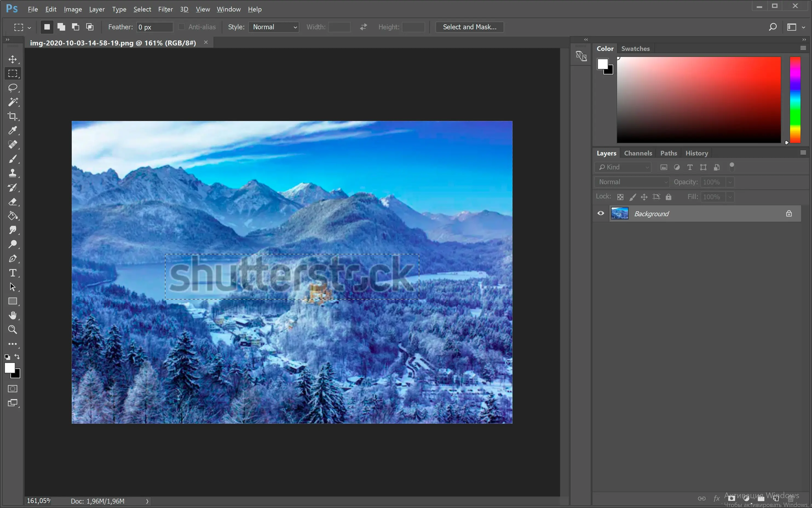Select the Lasso tool
Viewport: 812px width, 508px height.
tap(13, 87)
